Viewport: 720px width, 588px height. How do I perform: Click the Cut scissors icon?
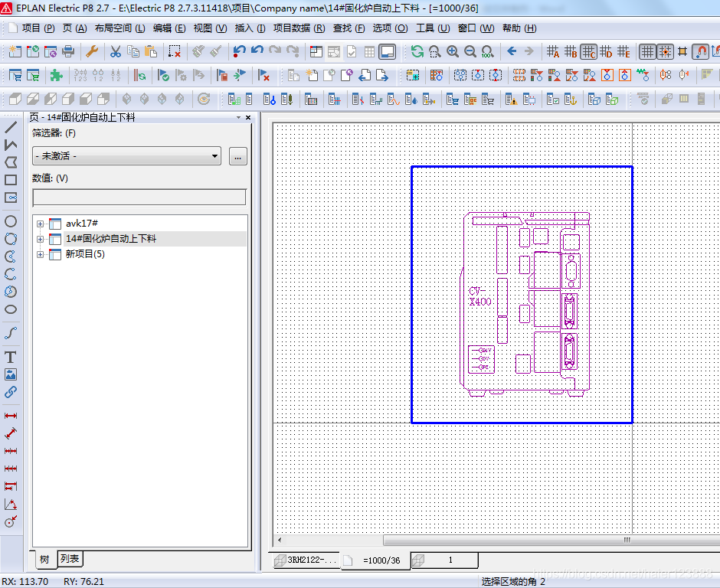(115, 51)
